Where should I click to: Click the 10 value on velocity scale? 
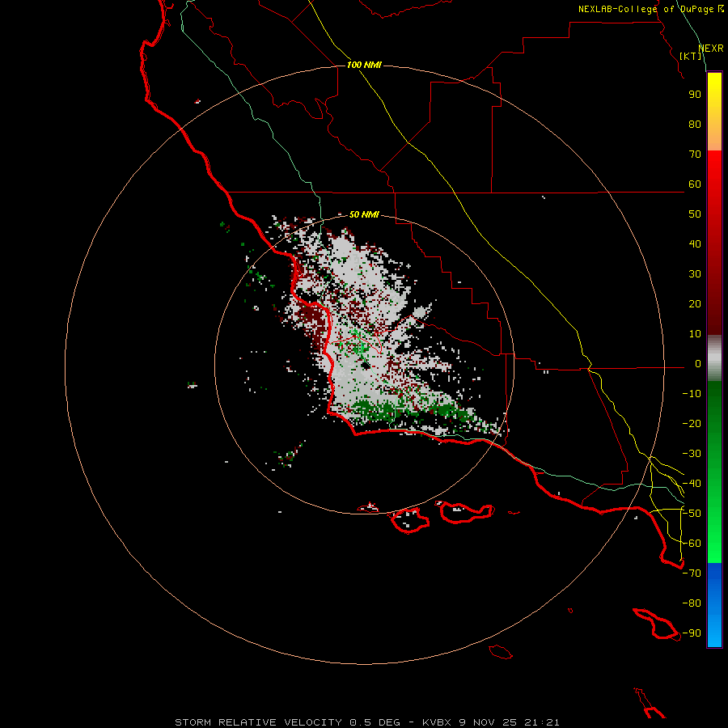point(695,334)
